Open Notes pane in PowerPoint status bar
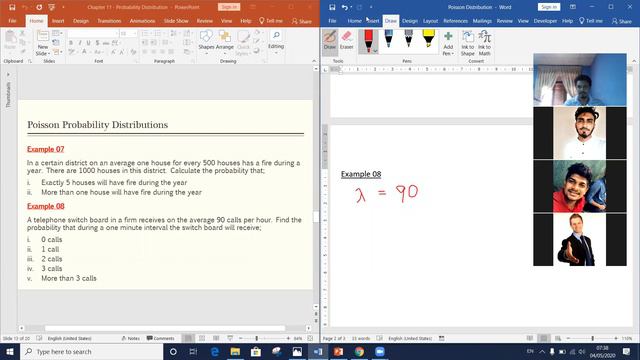The image size is (640, 360). [131, 338]
